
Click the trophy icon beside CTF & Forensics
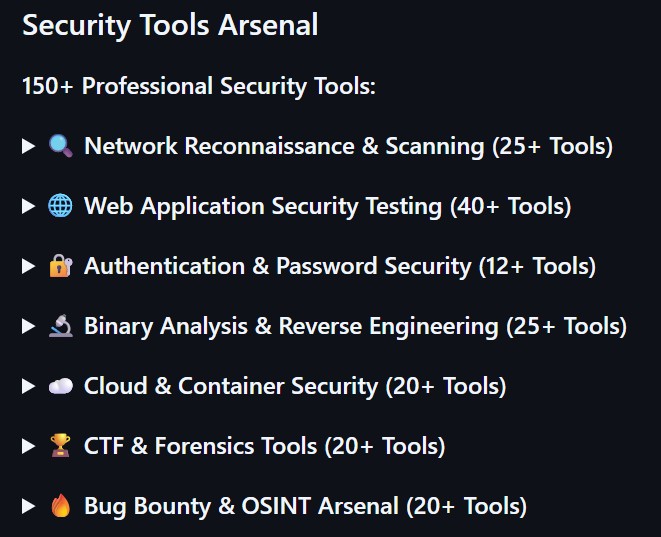click(x=60, y=447)
